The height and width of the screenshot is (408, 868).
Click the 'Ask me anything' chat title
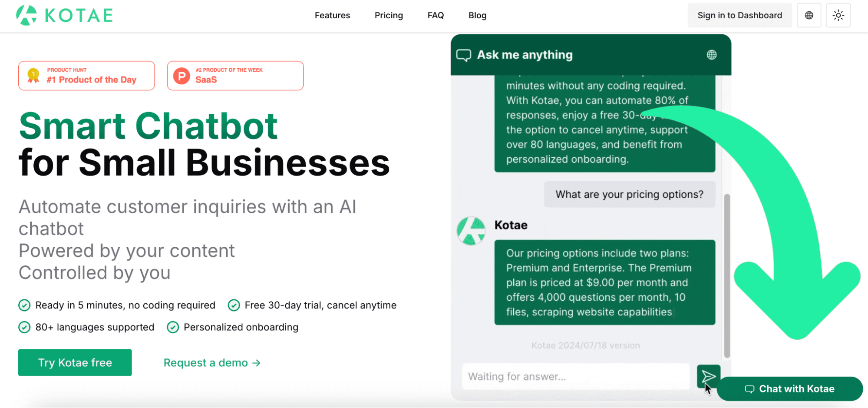tap(525, 55)
